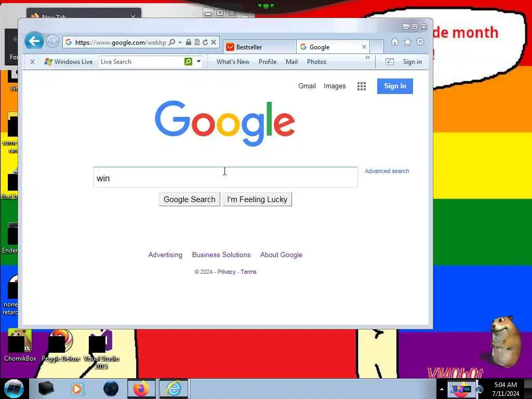
Task: Click the Google search text field
Action: coord(225,177)
